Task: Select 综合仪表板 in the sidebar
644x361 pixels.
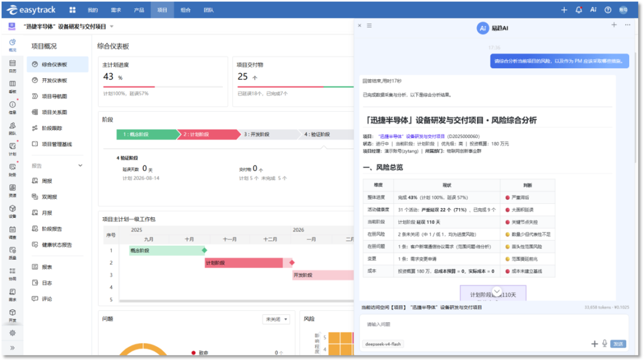Action: coord(57,64)
